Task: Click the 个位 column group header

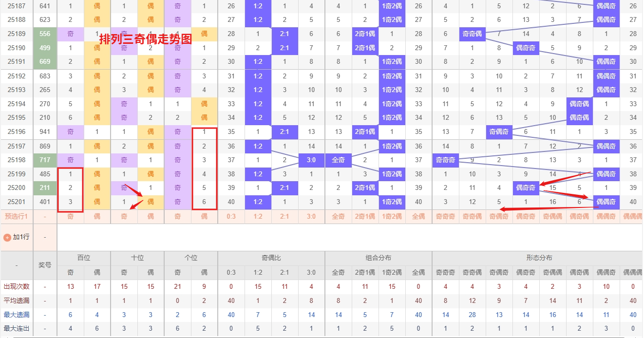Action: pyautogui.click(x=191, y=258)
